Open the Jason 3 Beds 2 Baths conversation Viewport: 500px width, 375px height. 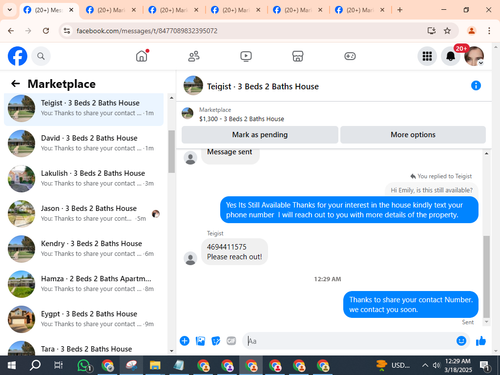(84, 214)
